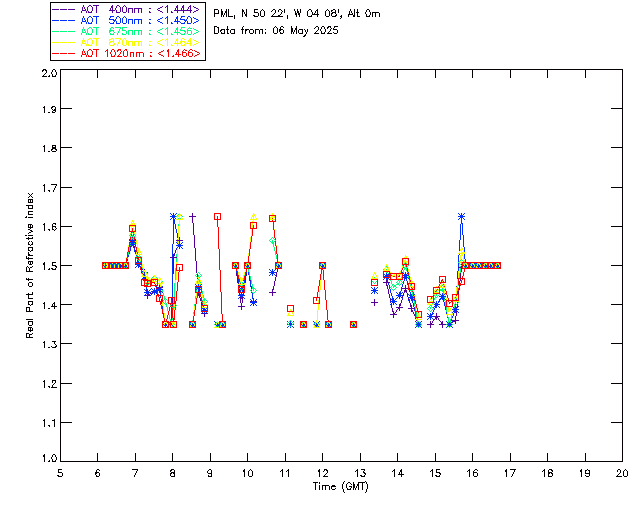The height and width of the screenshot is (512, 640).
Task: Click the 15 hour x-axis label
Action: [435, 473]
